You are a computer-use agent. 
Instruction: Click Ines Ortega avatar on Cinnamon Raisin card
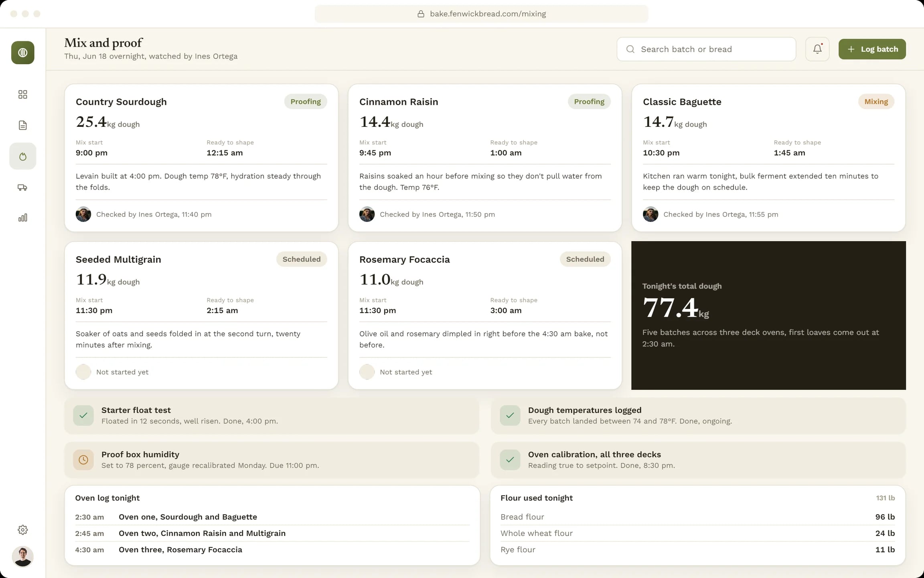tap(367, 214)
